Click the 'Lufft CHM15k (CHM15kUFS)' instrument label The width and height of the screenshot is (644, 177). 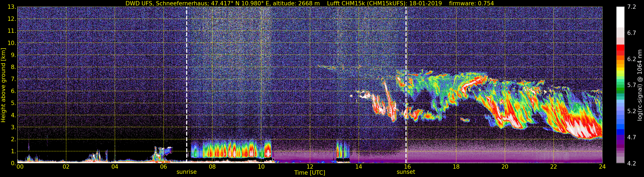(x=367, y=3)
